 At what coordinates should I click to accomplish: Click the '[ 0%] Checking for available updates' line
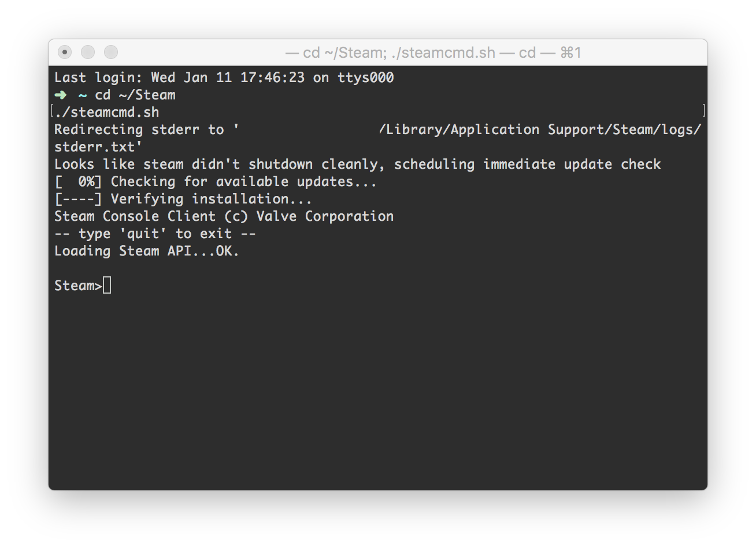[216, 182]
